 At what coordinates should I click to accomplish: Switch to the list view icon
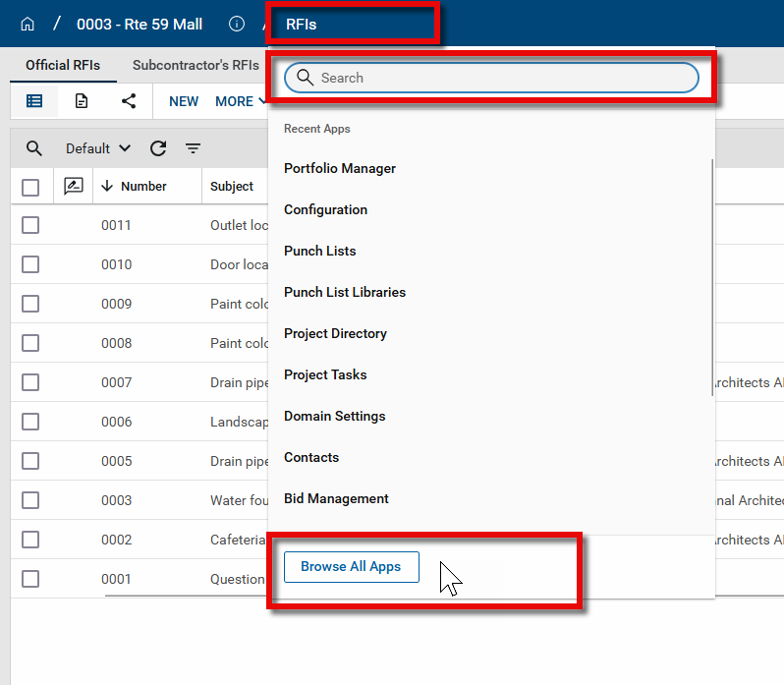pos(34,101)
